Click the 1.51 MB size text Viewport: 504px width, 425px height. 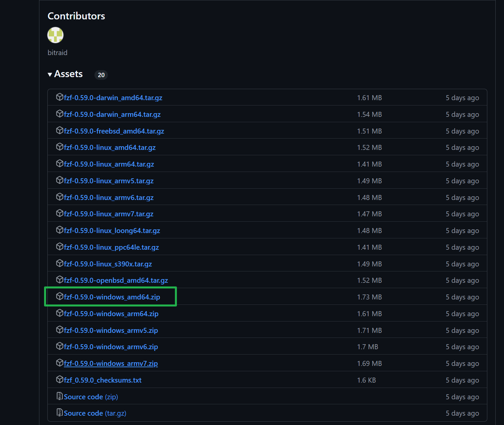[x=369, y=131]
